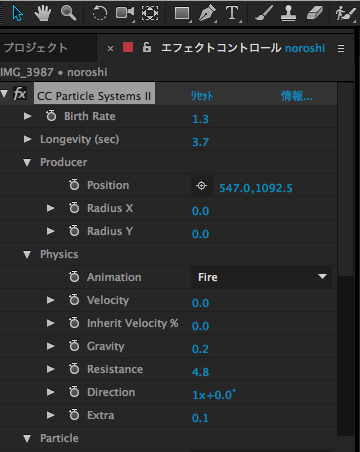Image resolution: width=360 pixels, height=452 pixels.
Task: Open the 情報... about link
Action: click(x=297, y=96)
